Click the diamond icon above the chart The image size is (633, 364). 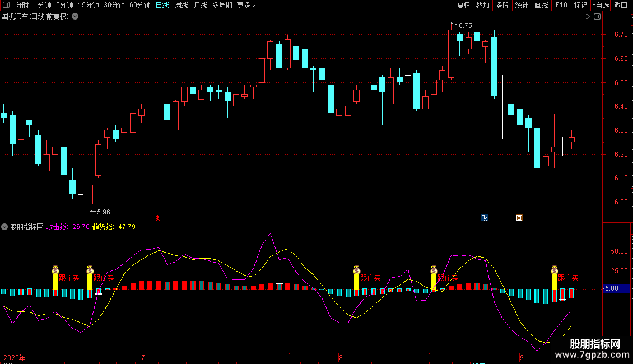click(587, 17)
